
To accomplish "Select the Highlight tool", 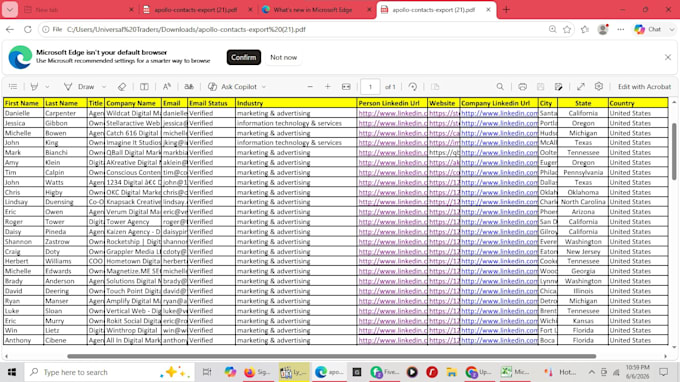I will coord(34,87).
